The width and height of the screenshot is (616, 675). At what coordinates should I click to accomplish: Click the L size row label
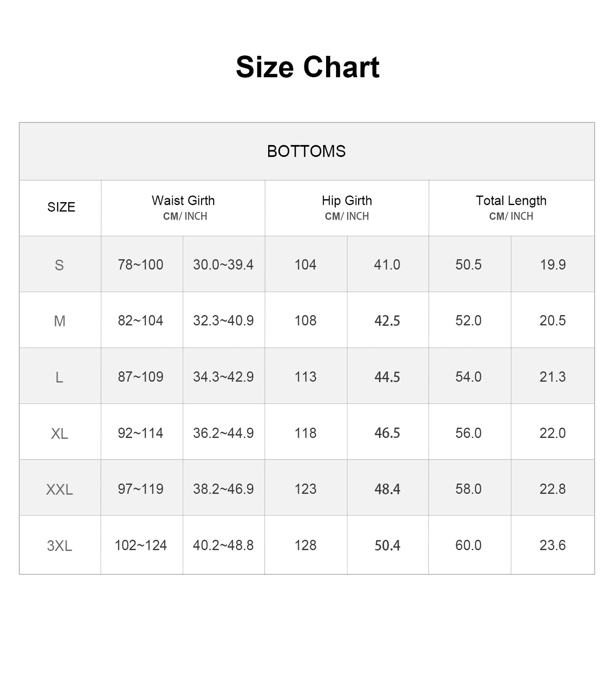(59, 377)
